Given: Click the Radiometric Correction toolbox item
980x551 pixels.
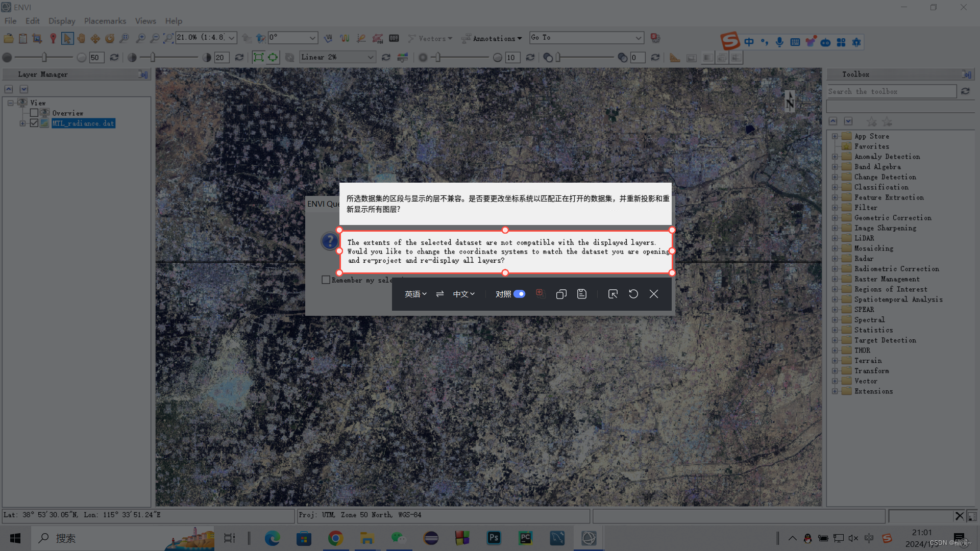Looking at the screenshot, I should point(896,268).
